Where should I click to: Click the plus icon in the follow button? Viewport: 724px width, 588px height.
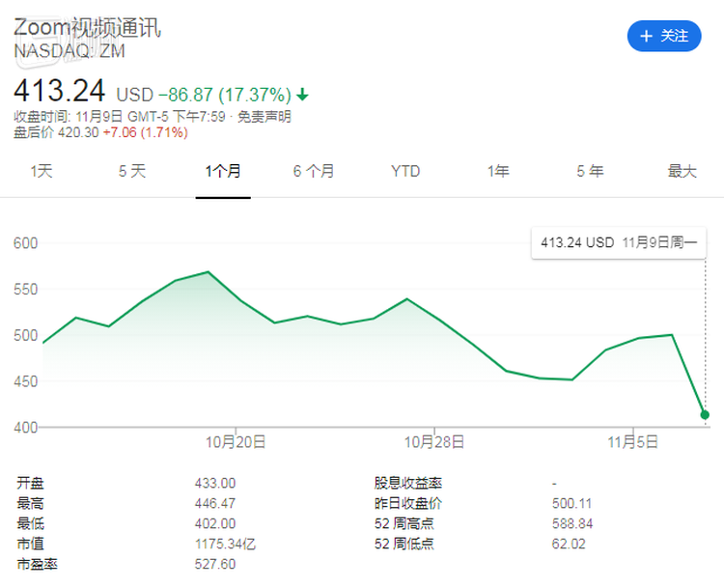pos(645,36)
